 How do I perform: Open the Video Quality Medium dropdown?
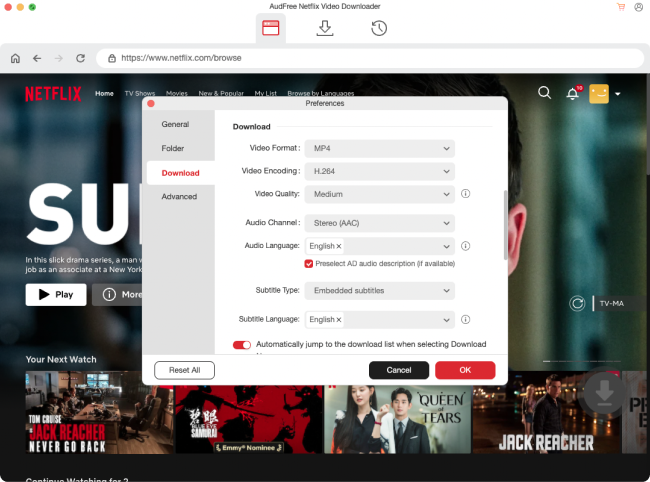(379, 194)
